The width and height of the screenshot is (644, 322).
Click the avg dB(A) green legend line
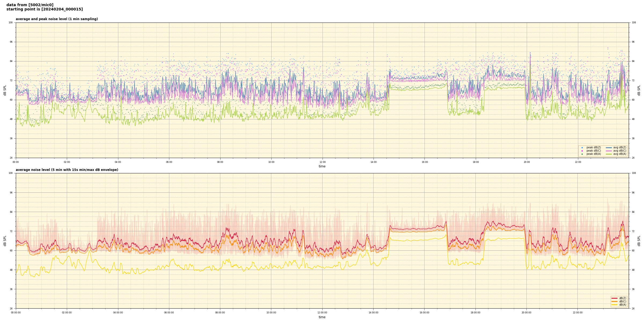[609, 154]
